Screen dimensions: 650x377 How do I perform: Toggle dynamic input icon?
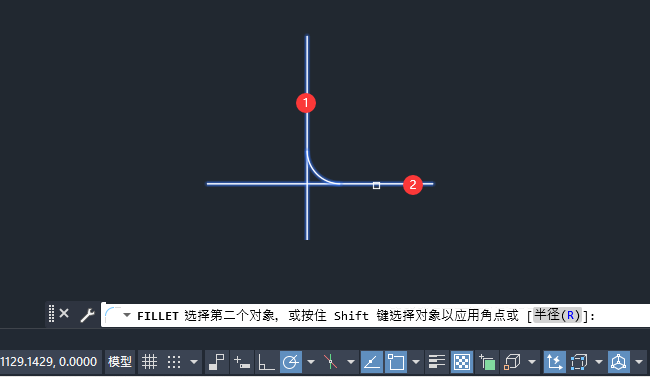pyautogui.click(x=242, y=362)
